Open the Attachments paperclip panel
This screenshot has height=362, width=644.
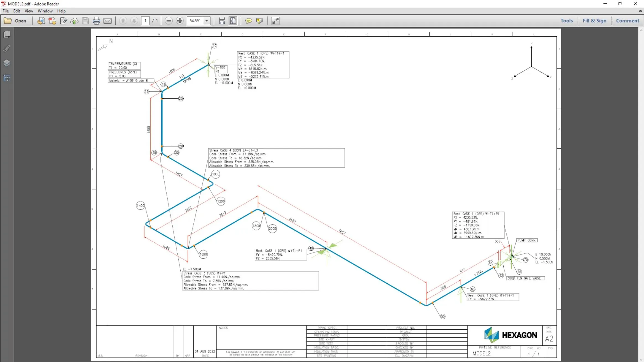[7, 49]
